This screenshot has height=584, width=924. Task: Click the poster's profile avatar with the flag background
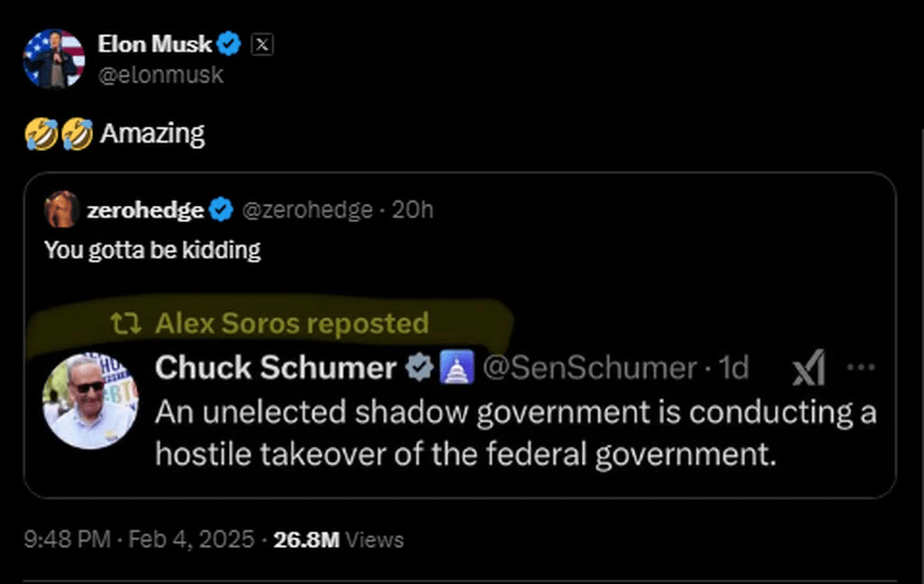pyautogui.click(x=53, y=59)
